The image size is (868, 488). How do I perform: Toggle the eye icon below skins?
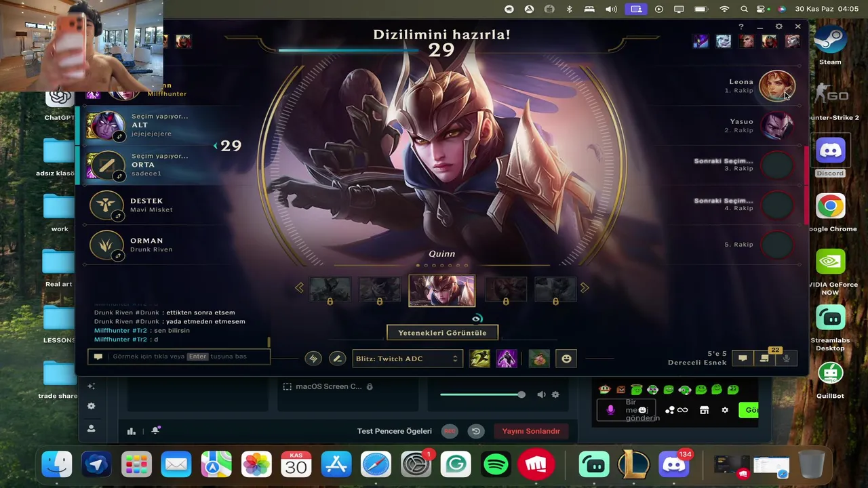[x=477, y=318]
